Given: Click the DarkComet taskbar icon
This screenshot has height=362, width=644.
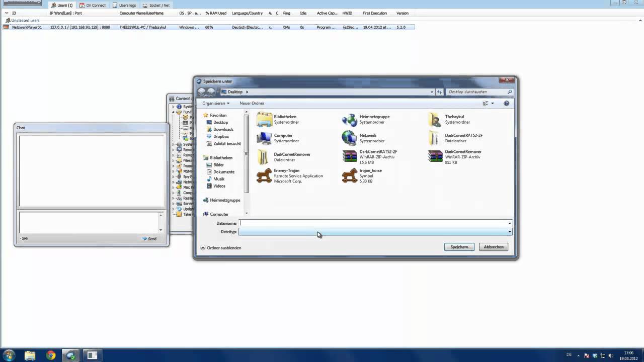Looking at the screenshot, I should [x=71, y=355].
